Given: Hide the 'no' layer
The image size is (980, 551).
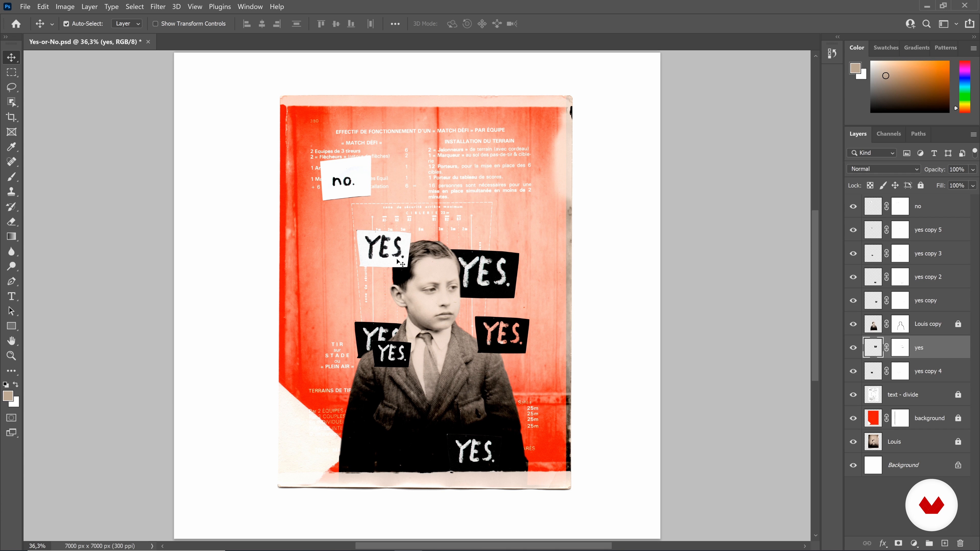Looking at the screenshot, I should [853, 206].
